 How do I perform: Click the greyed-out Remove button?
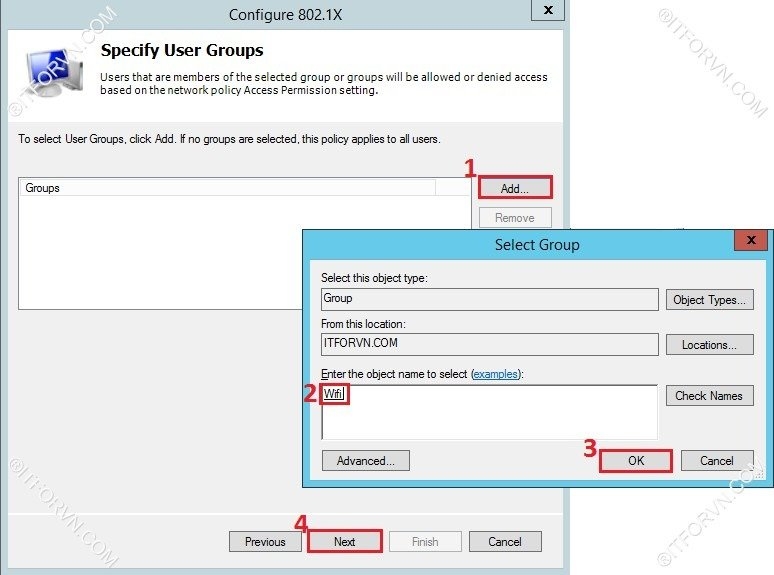click(515, 218)
